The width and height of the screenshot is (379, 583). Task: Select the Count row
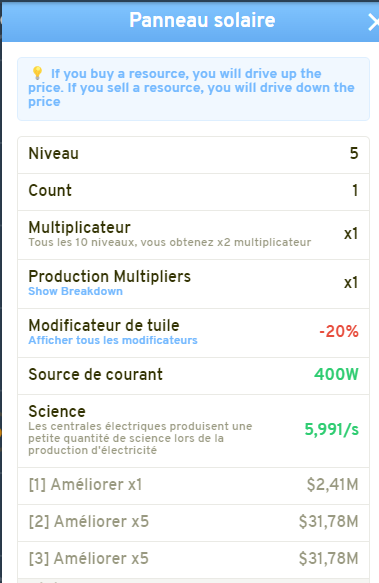click(x=193, y=191)
